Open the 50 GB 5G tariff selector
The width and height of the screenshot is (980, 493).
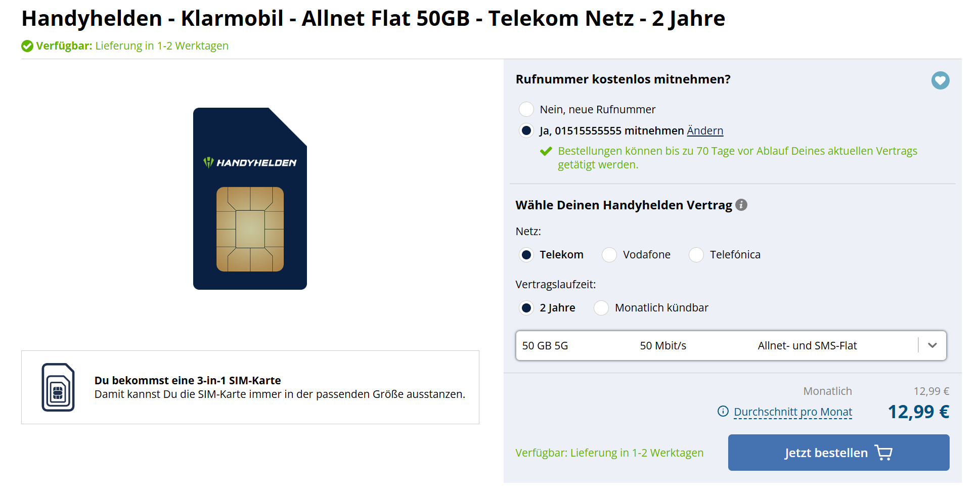pos(731,345)
